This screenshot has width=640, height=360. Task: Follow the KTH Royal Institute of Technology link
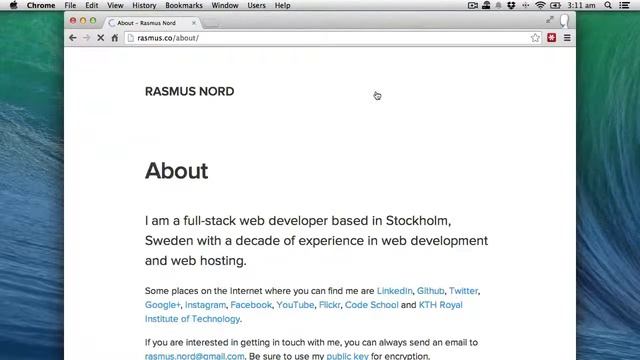[304, 312]
